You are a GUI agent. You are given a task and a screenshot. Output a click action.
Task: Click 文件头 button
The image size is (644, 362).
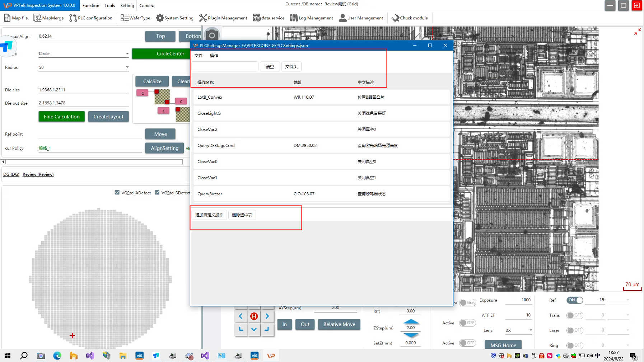[291, 67]
